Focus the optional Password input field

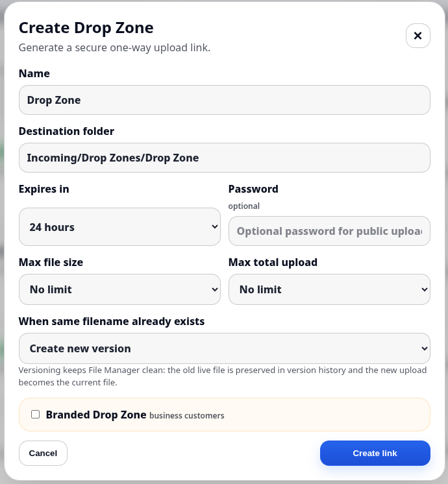coord(329,231)
